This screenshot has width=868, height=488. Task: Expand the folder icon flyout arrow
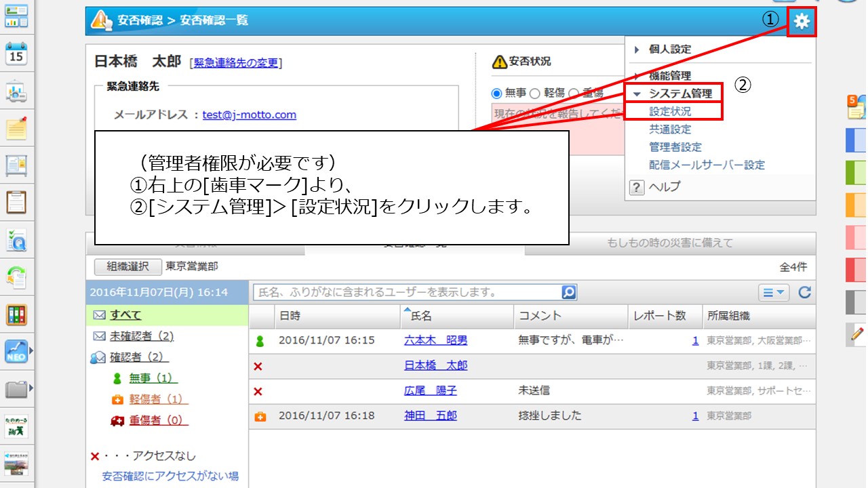point(31,389)
